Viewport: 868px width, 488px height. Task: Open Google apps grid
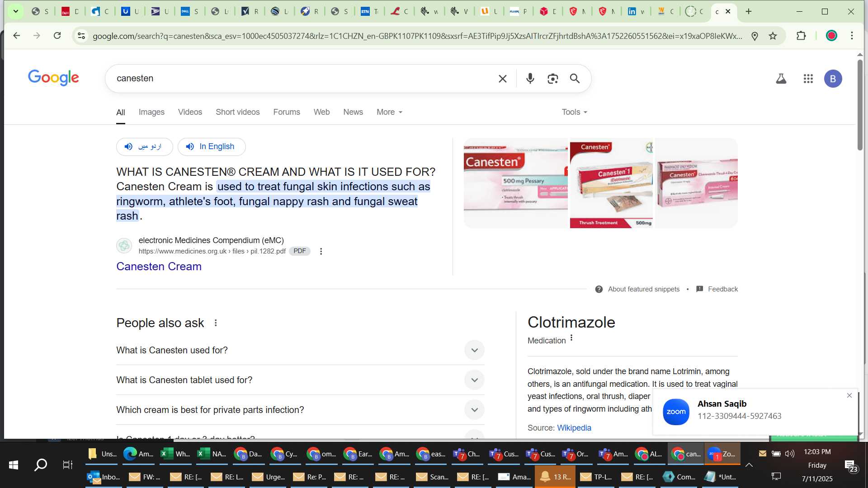click(x=808, y=79)
